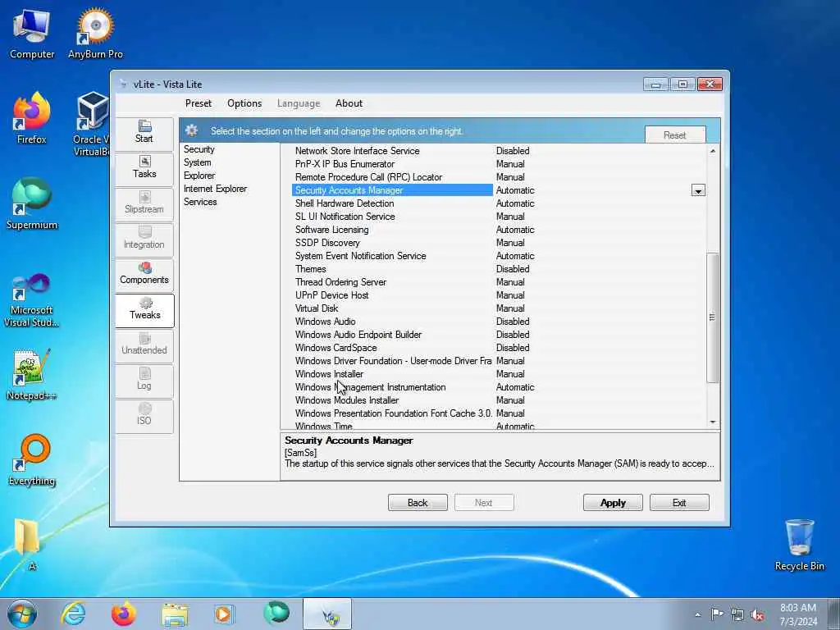Select the Themes service row
The height and width of the screenshot is (630, 840).
click(500, 269)
